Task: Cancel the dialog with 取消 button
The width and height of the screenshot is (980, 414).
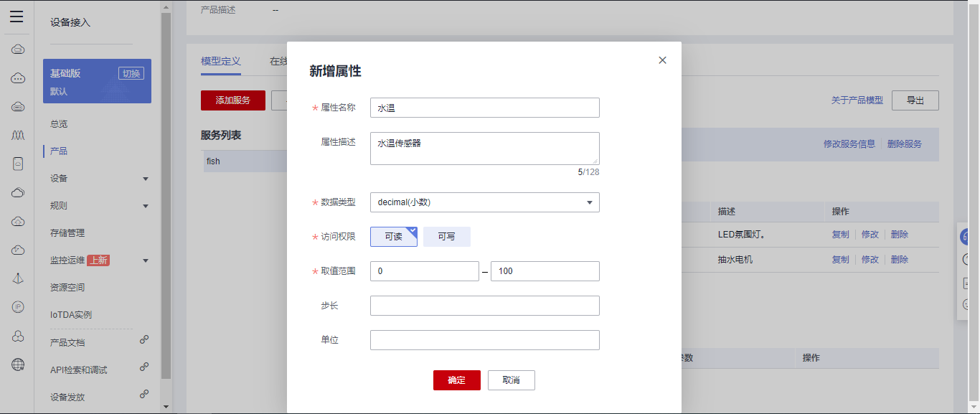Action: 512,380
